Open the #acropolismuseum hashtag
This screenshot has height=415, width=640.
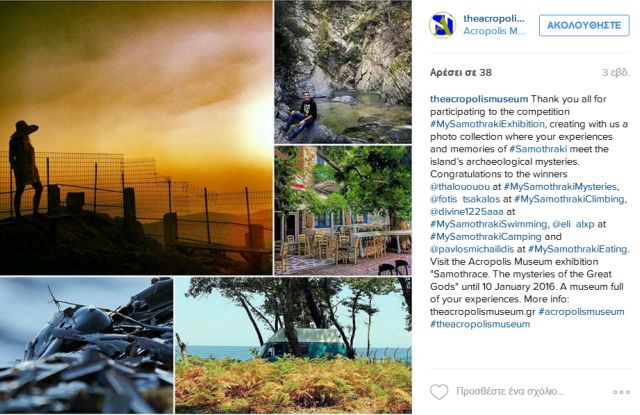tap(581, 312)
